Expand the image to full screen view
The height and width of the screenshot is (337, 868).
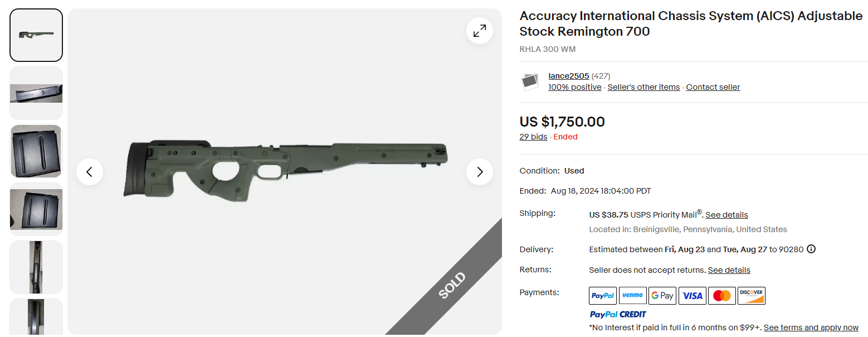coord(479,31)
